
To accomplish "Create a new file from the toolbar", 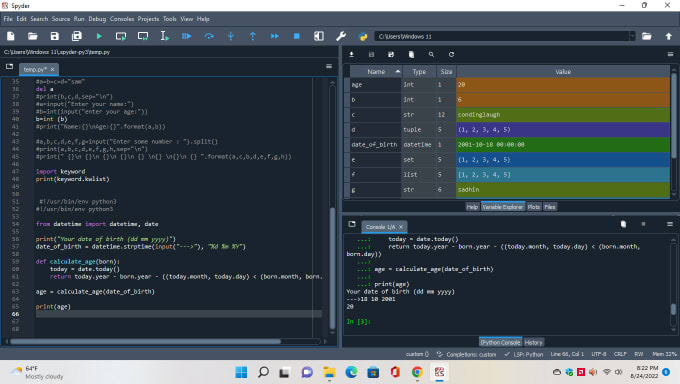I will click(x=11, y=36).
